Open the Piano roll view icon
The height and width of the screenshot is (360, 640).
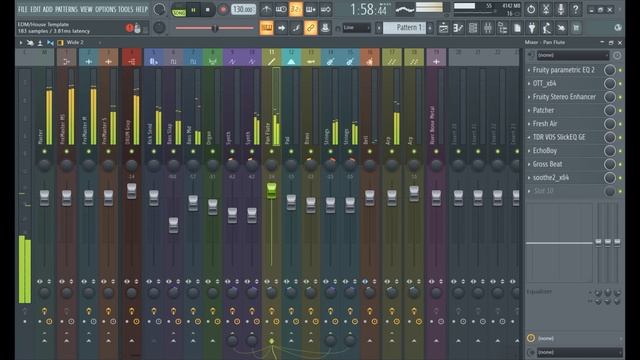pos(458,28)
